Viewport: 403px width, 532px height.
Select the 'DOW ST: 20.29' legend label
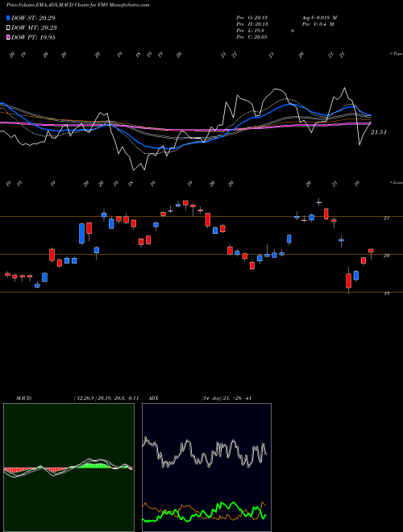(x=33, y=18)
